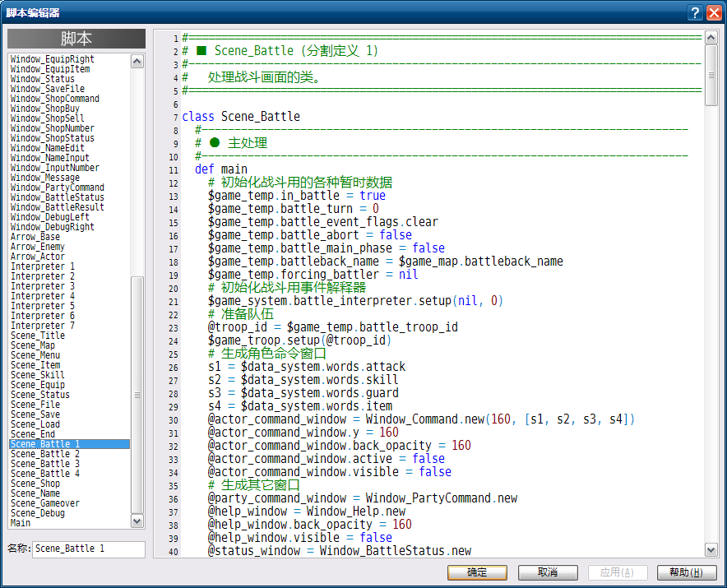Viewport: 727px width, 588px height.
Task: Focus the 名称 script name field
Action: click(x=89, y=549)
